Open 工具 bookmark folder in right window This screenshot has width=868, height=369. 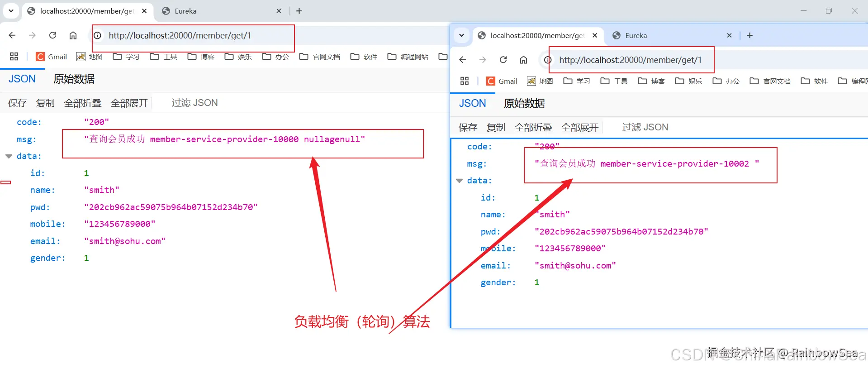(x=614, y=81)
